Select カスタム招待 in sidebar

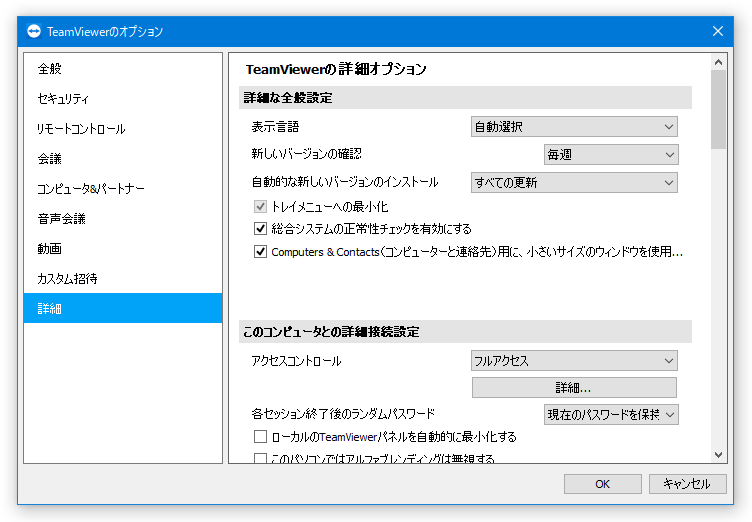[x=123, y=279]
